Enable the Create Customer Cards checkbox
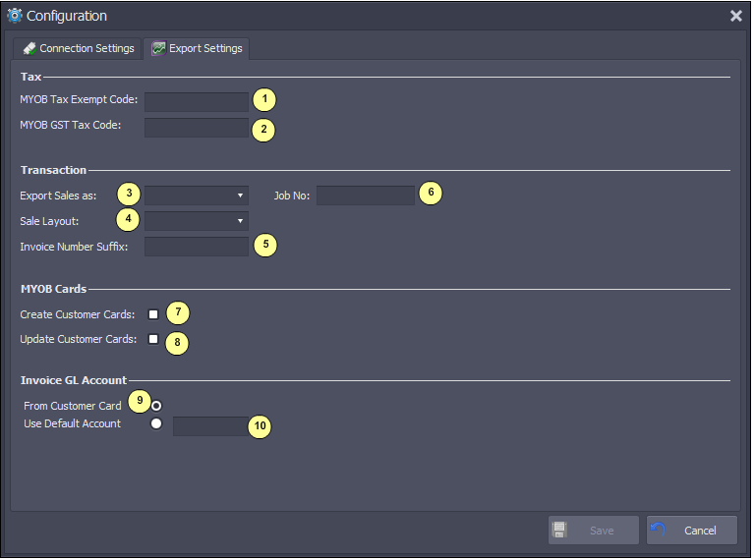The height and width of the screenshot is (560, 754). coord(153,314)
